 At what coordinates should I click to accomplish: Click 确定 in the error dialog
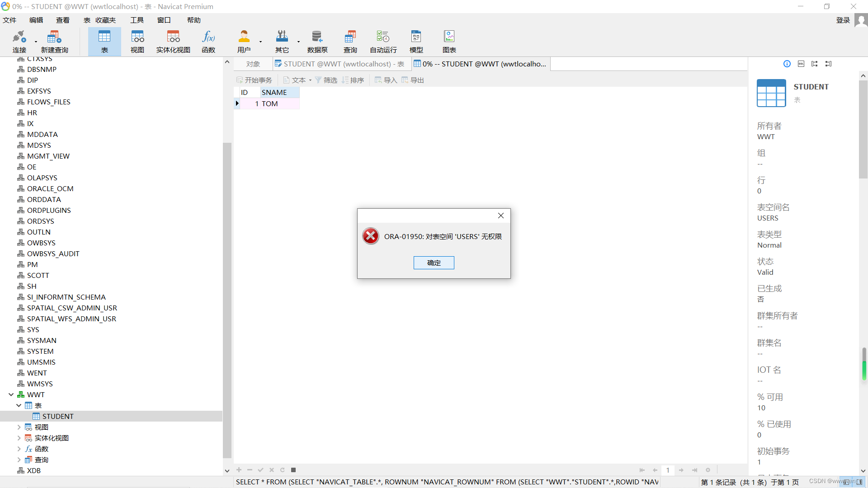pos(434,263)
